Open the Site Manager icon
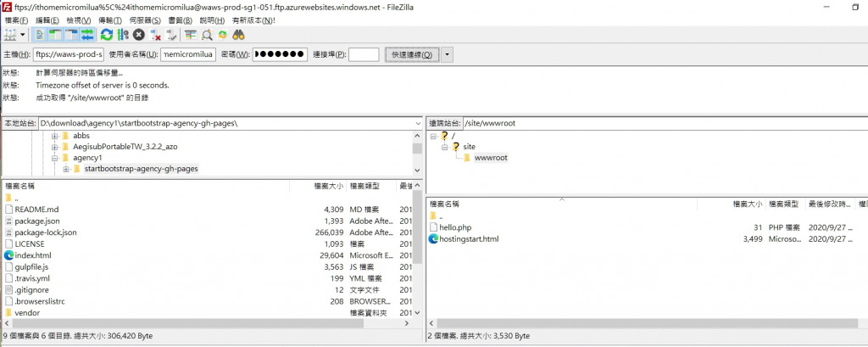The height and width of the screenshot is (347, 868). coord(10,35)
